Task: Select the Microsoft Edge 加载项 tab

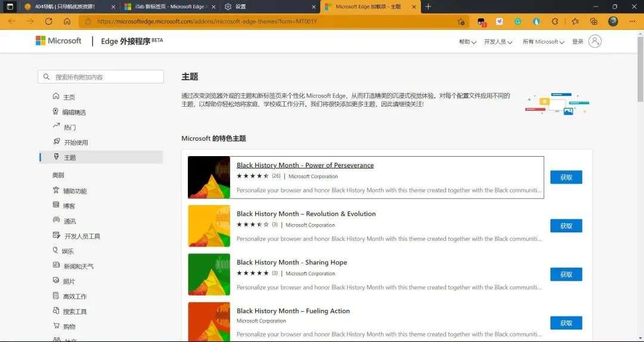Action: point(370,7)
